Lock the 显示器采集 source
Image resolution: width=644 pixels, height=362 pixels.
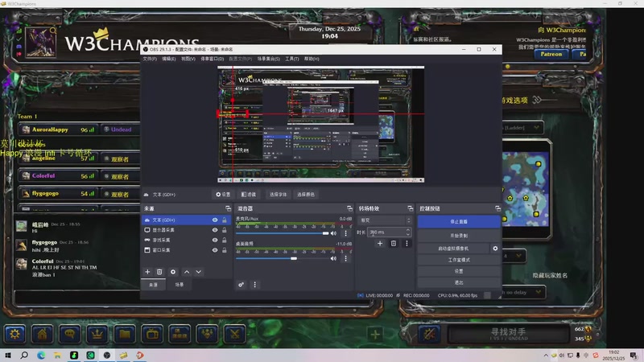coord(225,230)
